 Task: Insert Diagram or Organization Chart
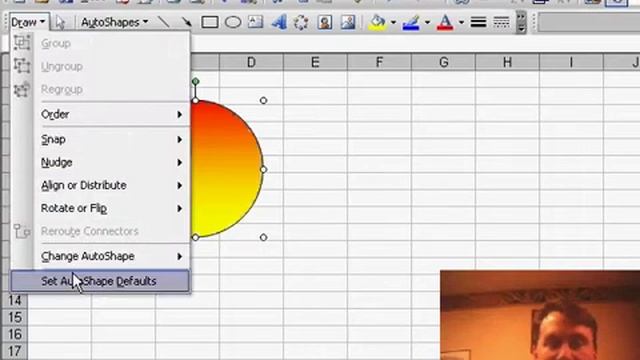click(301, 22)
